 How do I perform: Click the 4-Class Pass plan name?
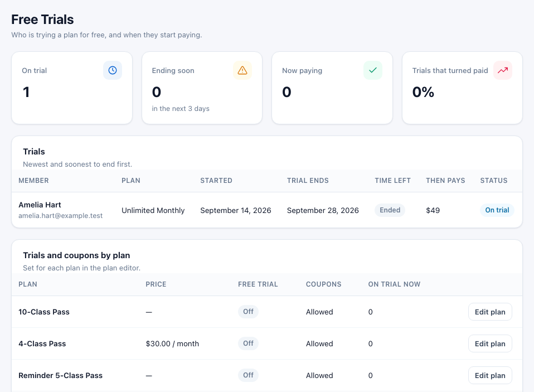(x=42, y=343)
